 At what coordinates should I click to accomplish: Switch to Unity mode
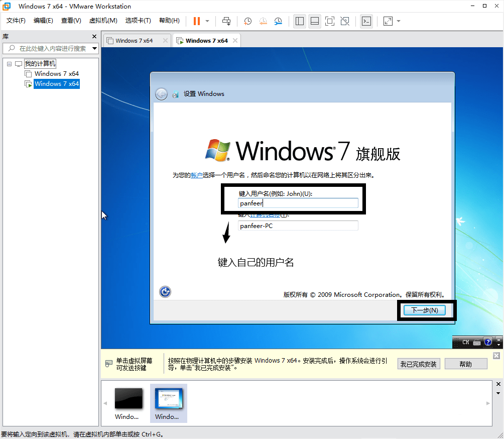pyautogui.click(x=345, y=21)
